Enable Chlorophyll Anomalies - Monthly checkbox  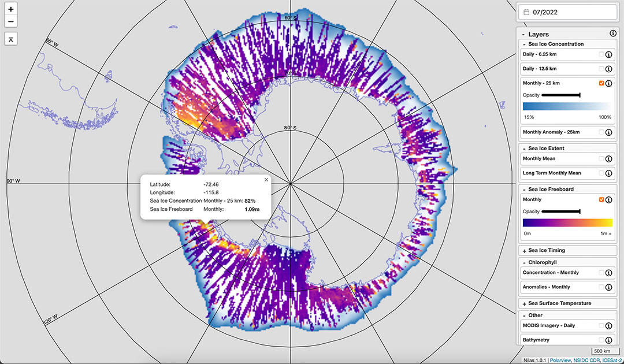[x=601, y=287]
